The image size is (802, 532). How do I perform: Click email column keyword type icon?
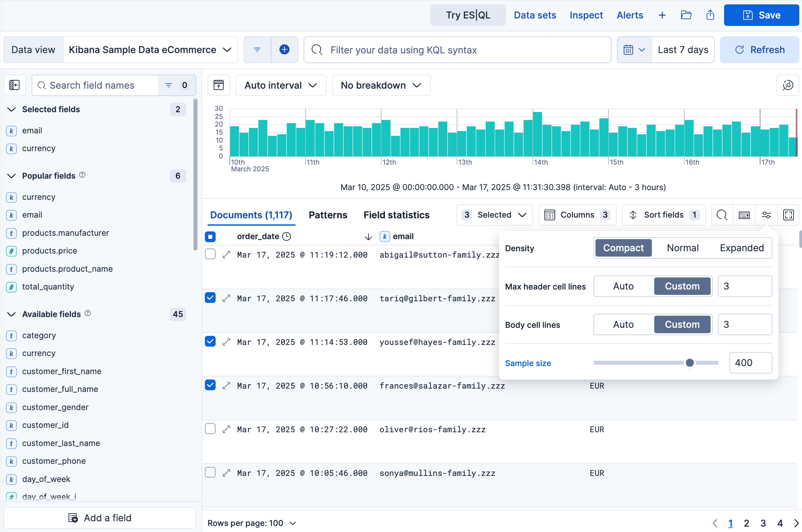click(385, 236)
